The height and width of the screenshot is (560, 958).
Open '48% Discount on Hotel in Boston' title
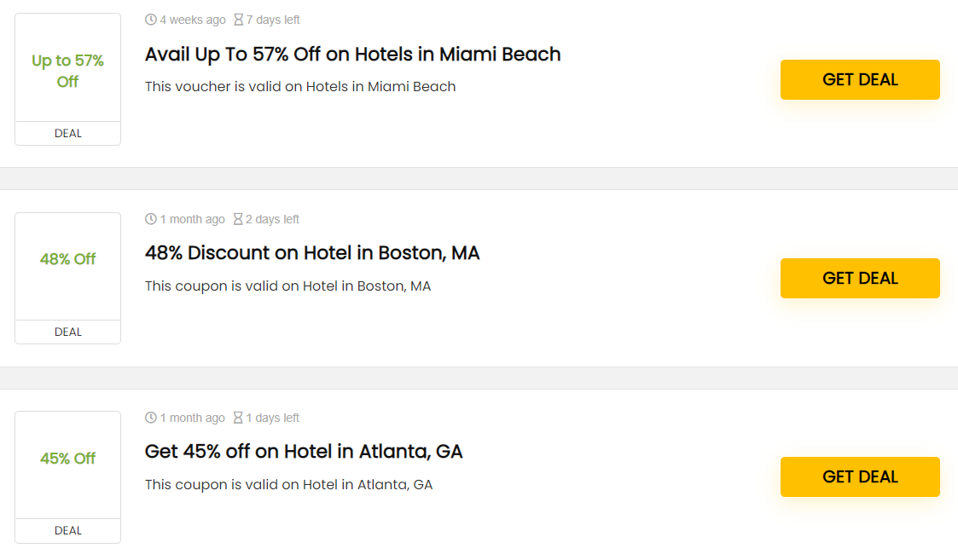tap(312, 253)
